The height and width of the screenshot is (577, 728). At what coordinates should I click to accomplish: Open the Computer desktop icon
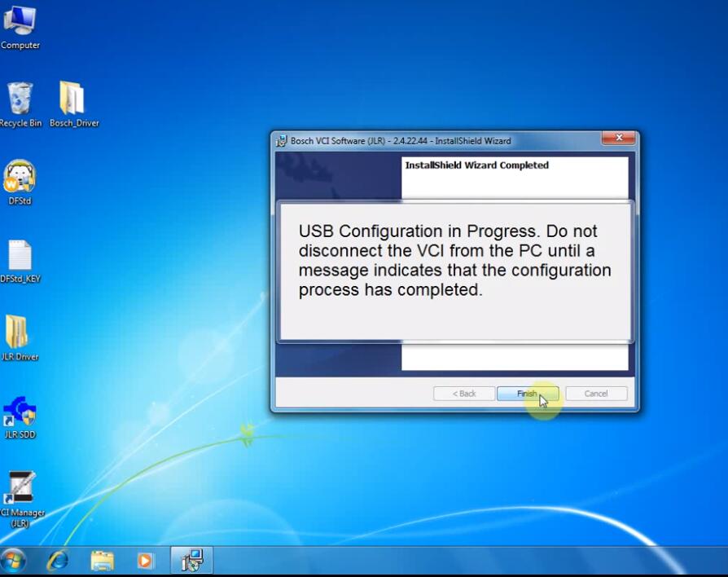20,27
